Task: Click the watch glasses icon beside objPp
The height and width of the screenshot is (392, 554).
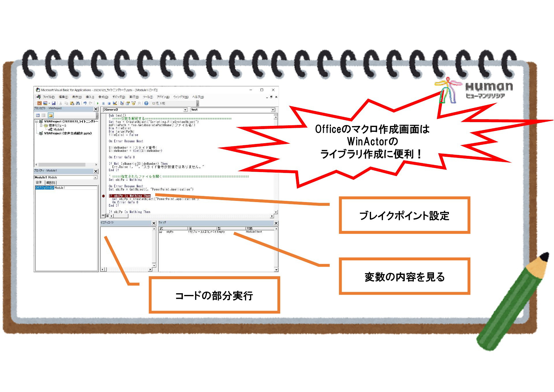Action: point(161,232)
